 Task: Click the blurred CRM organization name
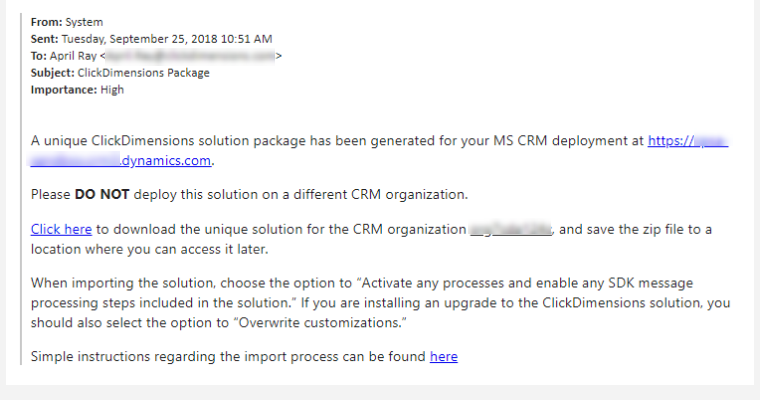click(511, 229)
